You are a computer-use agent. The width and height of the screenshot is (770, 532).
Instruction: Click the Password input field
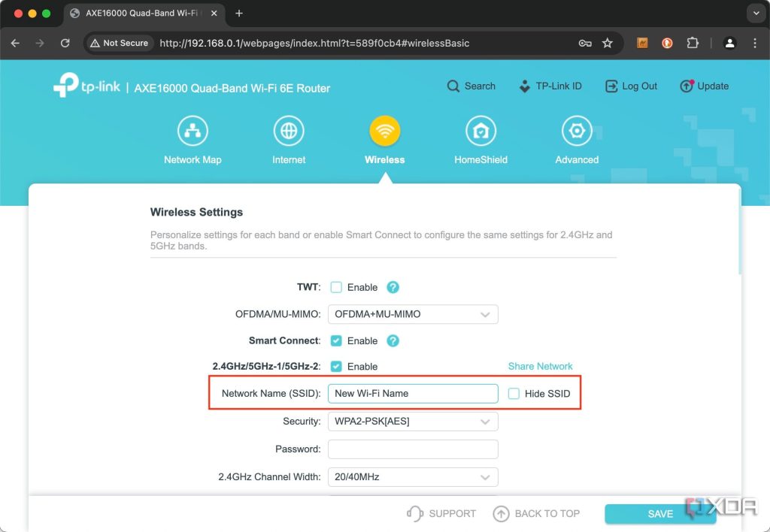pyautogui.click(x=413, y=449)
